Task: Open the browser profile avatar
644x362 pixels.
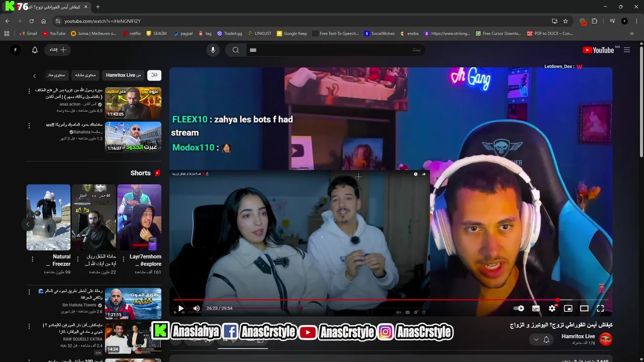Action: pyautogui.click(x=624, y=21)
